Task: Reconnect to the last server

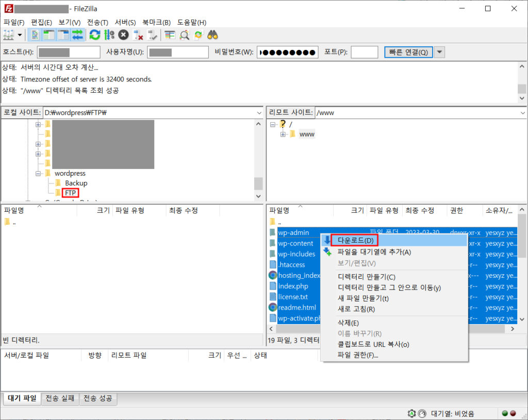Action: [153, 35]
